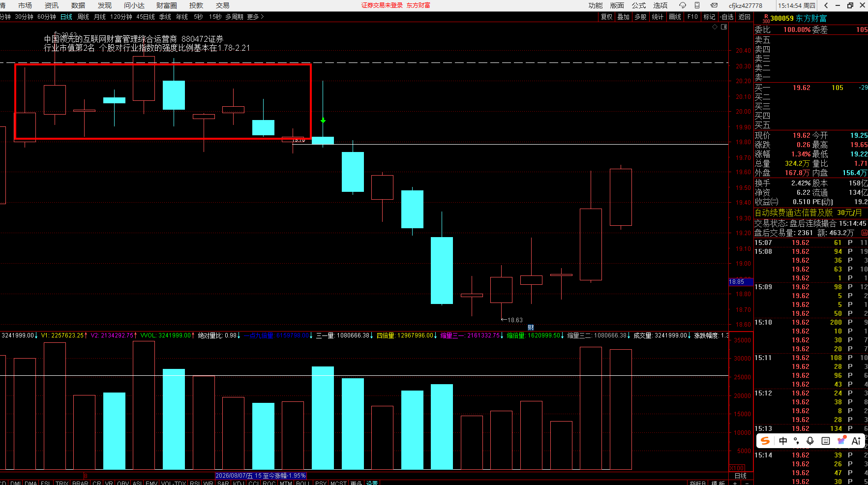Click the voice input microphone icon

click(810, 441)
